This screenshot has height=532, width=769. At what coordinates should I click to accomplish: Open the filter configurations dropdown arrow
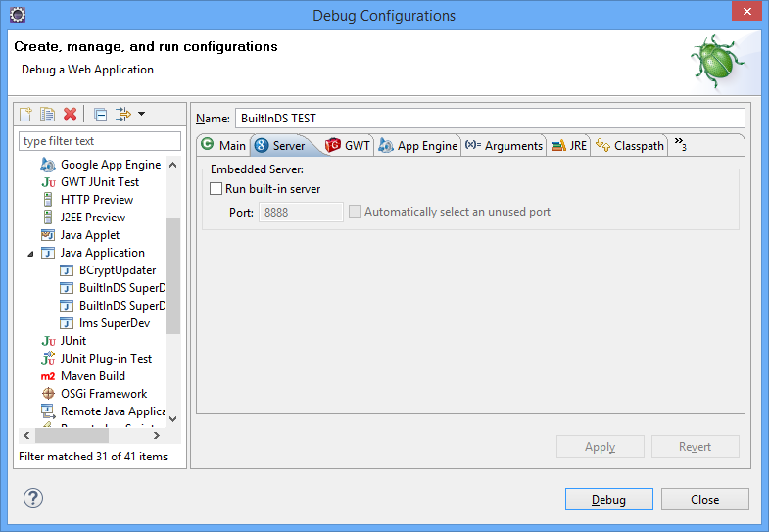[141, 115]
